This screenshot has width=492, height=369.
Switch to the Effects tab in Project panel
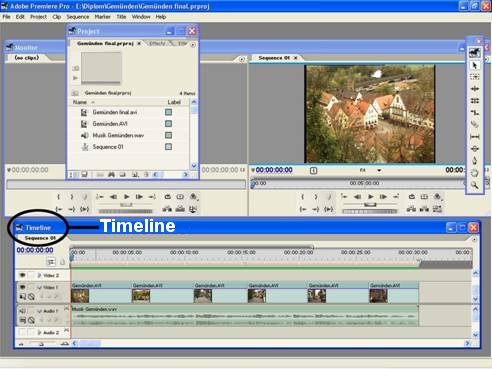pyautogui.click(x=157, y=44)
